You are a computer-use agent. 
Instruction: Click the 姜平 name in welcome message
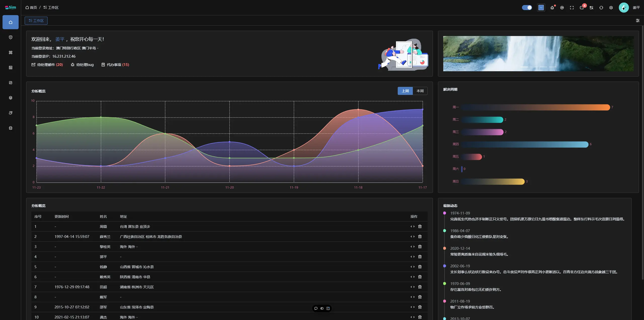[60, 39]
